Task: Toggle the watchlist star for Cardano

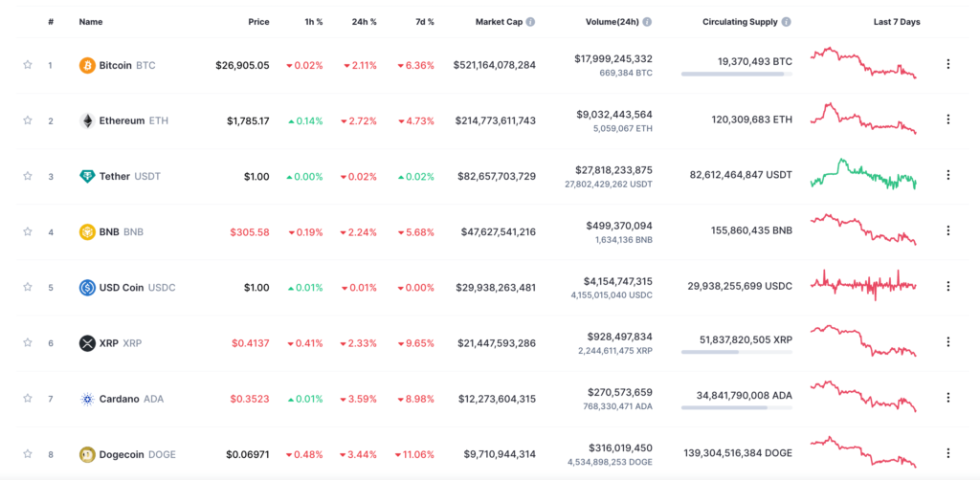Action: point(28,398)
